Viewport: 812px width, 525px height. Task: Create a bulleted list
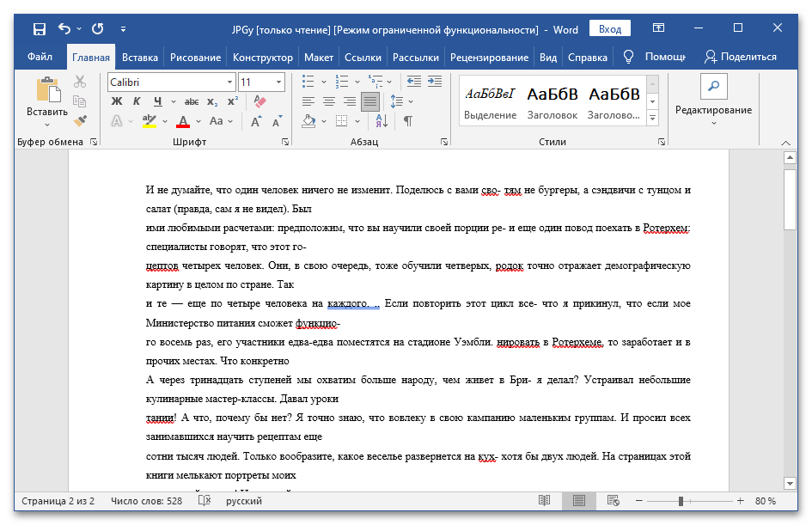click(x=308, y=82)
